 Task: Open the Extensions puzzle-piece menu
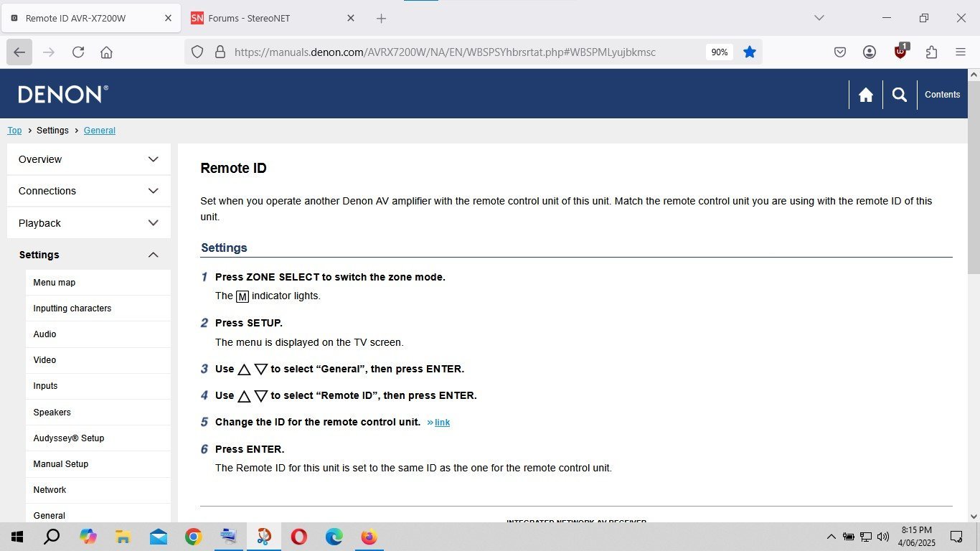coord(931,52)
